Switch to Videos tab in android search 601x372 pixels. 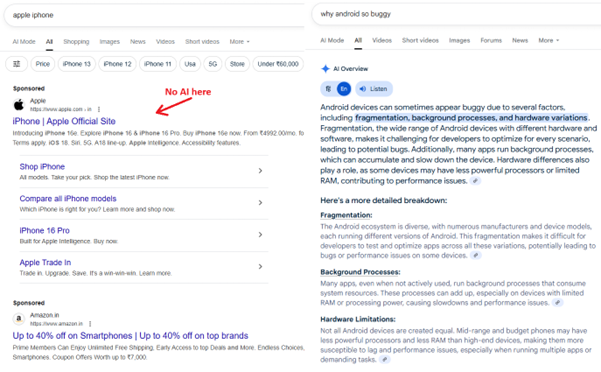tap(382, 40)
